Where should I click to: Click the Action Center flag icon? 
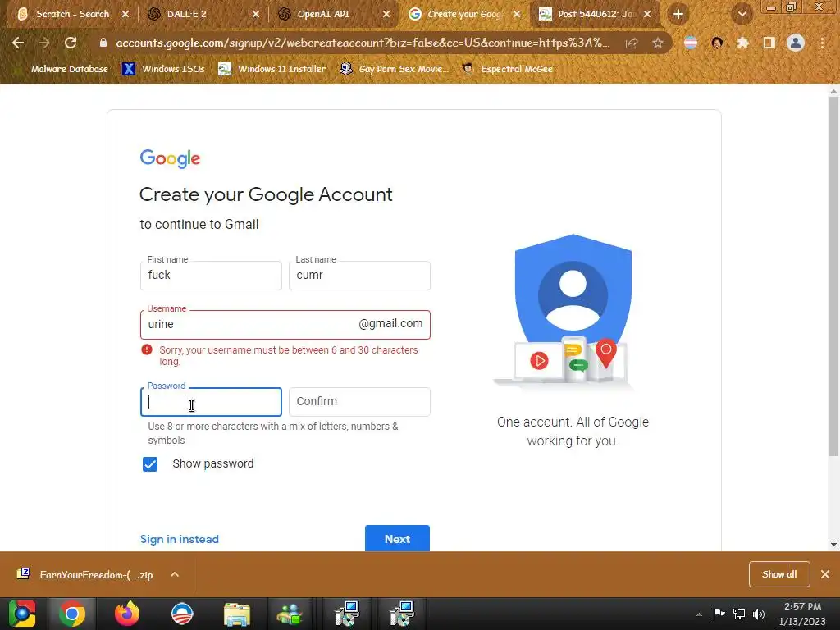coord(719,614)
